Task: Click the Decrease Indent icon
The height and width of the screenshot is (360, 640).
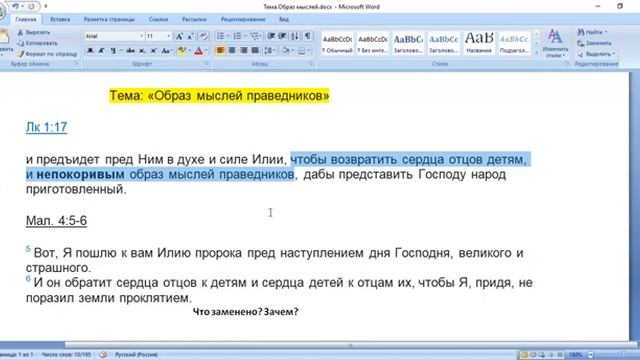Action: [x=271, y=37]
